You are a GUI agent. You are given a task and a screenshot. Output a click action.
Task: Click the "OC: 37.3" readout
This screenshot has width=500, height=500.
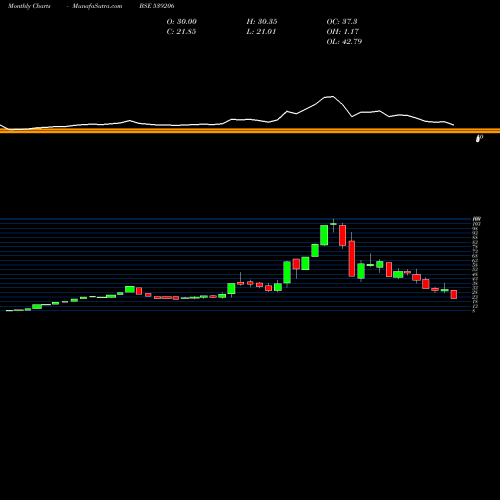pyautogui.click(x=342, y=22)
